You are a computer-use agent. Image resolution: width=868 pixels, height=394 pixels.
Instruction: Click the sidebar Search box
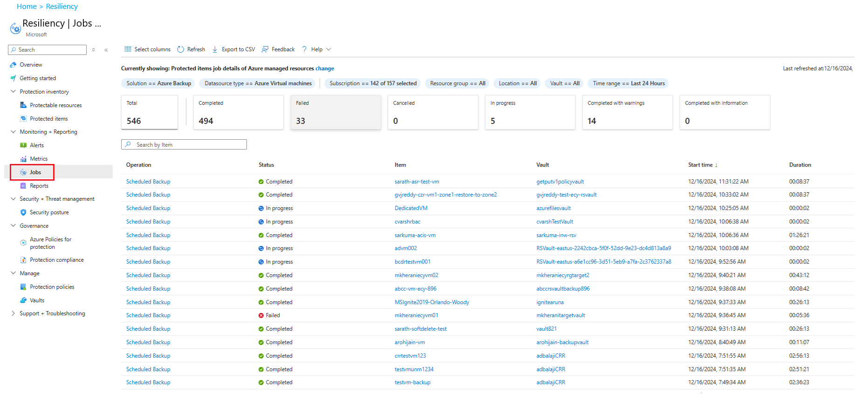coord(47,50)
